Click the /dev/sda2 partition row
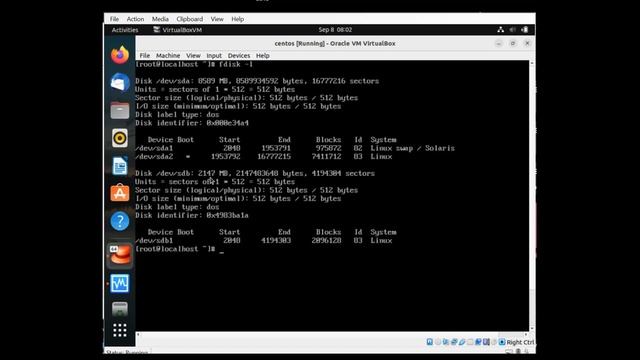 coord(264,157)
